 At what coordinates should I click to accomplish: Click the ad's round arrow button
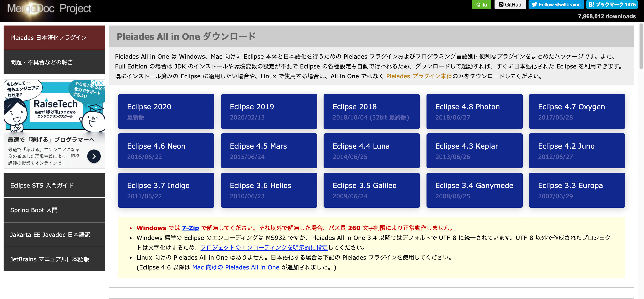94,156
